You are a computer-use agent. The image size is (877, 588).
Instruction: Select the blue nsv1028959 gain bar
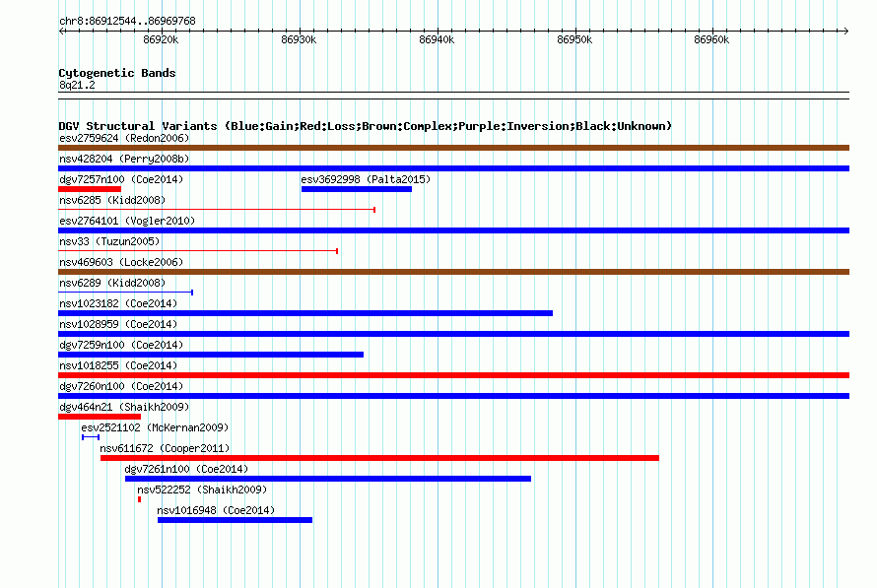pyautogui.click(x=453, y=334)
